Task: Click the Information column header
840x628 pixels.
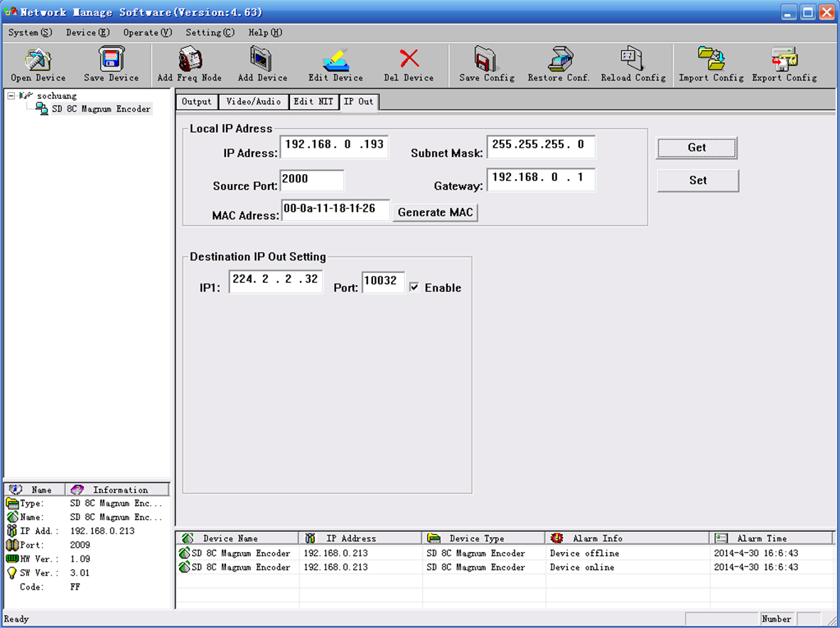Action: (117, 490)
